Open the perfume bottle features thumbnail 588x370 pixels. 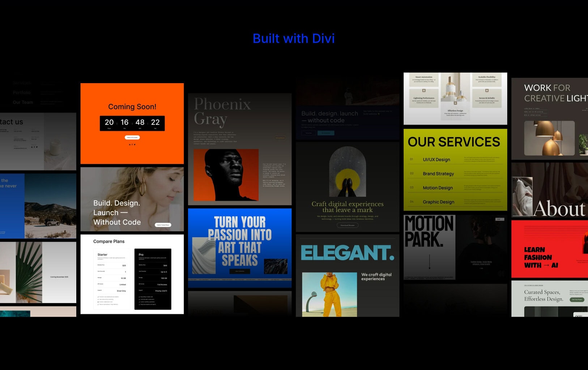click(x=455, y=99)
